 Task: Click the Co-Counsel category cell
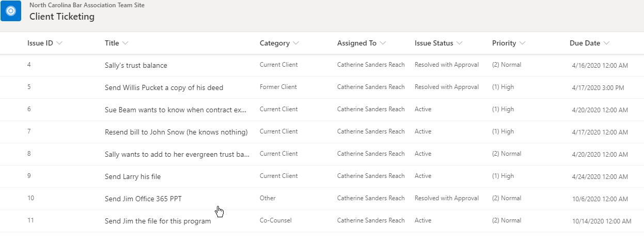(275, 221)
